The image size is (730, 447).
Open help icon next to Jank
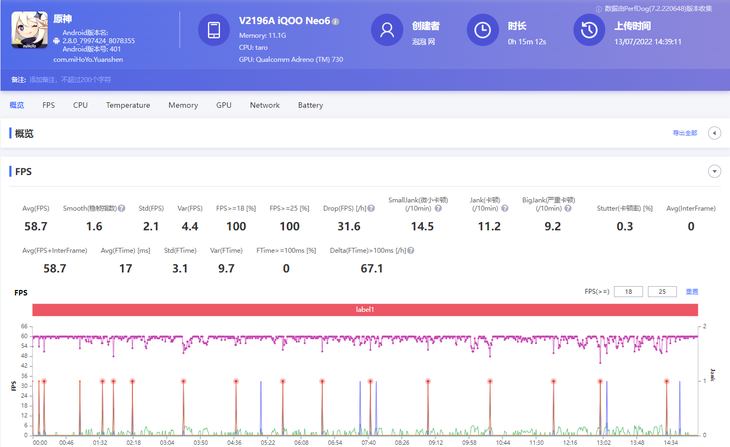(505, 209)
